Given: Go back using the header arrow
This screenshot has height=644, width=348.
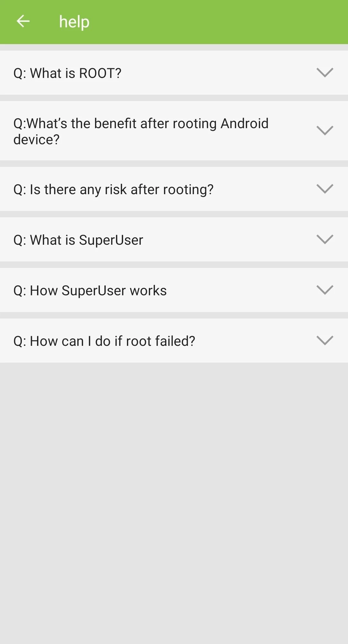Looking at the screenshot, I should tap(23, 22).
